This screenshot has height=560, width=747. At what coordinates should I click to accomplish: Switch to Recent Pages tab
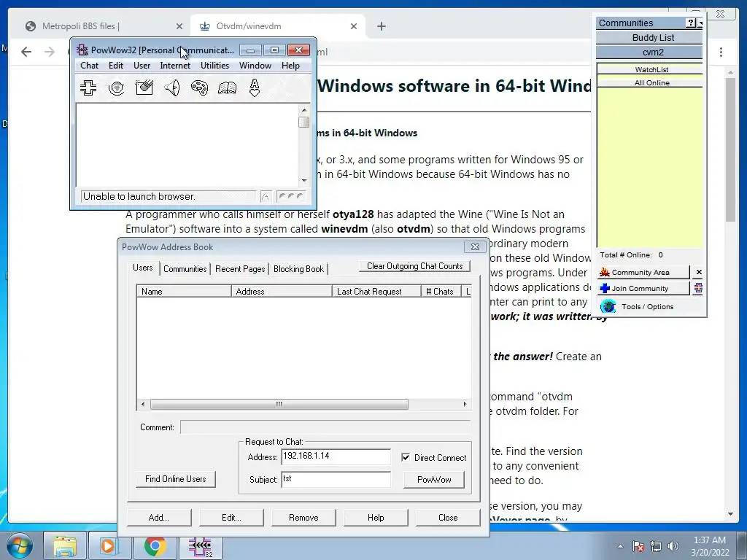240,268
